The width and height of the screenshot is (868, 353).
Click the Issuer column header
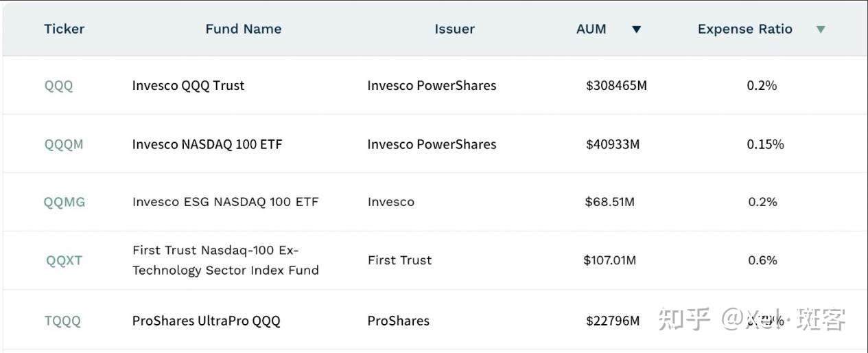[454, 29]
